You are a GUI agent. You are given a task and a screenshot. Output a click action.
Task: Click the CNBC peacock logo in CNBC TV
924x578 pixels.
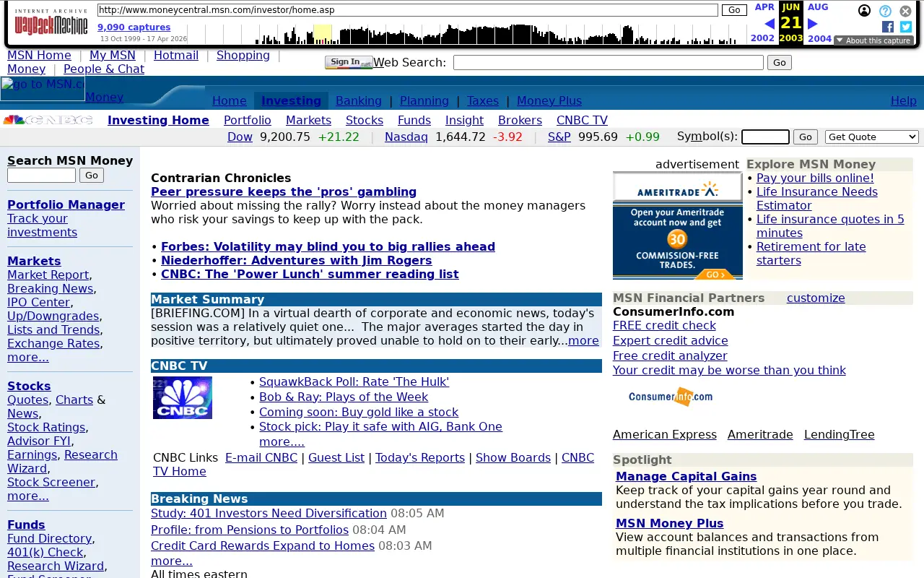coord(183,397)
